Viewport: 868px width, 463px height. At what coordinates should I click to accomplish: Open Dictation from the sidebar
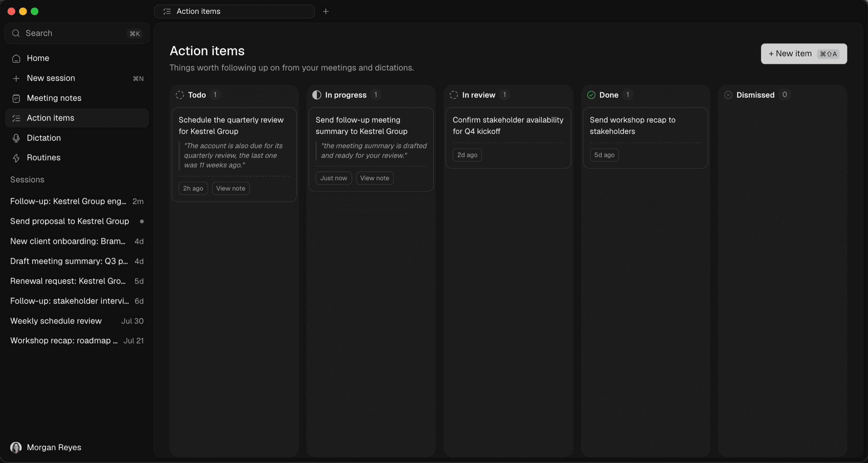click(x=77, y=138)
